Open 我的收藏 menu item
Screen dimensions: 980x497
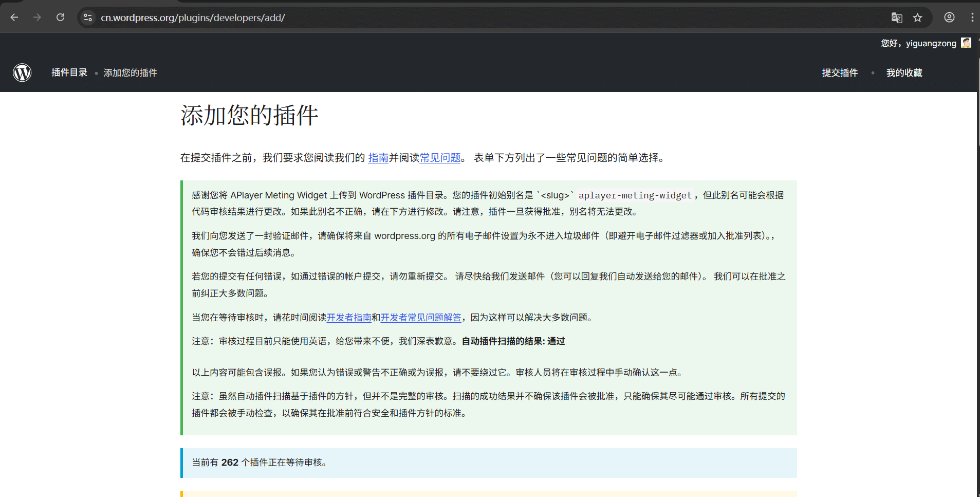point(904,72)
